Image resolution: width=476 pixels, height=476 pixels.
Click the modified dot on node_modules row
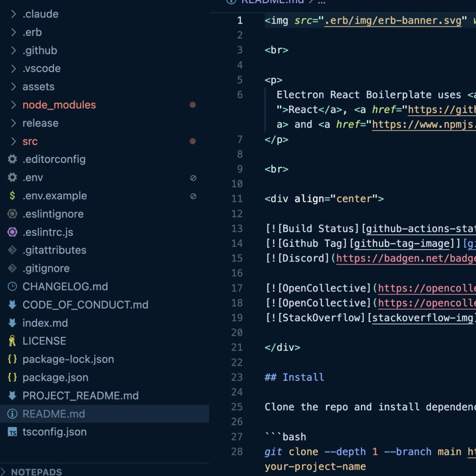(x=193, y=105)
